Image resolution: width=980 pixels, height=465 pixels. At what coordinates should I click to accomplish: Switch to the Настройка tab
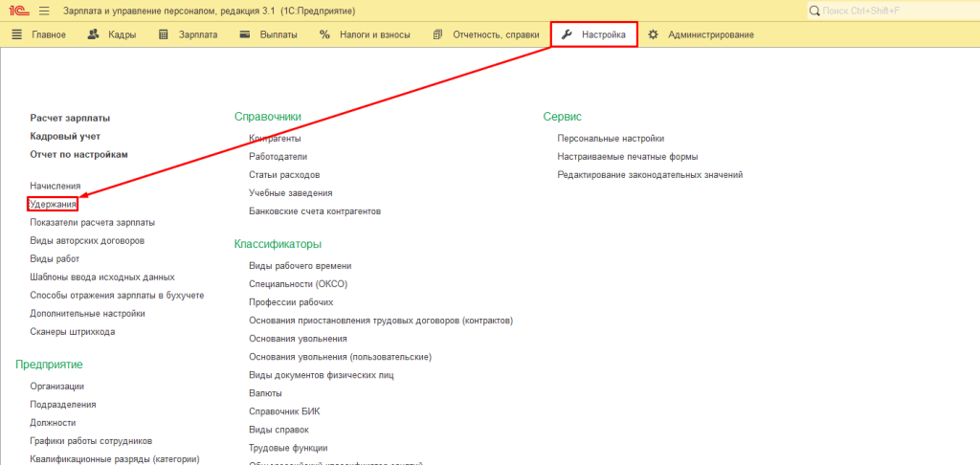[594, 35]
